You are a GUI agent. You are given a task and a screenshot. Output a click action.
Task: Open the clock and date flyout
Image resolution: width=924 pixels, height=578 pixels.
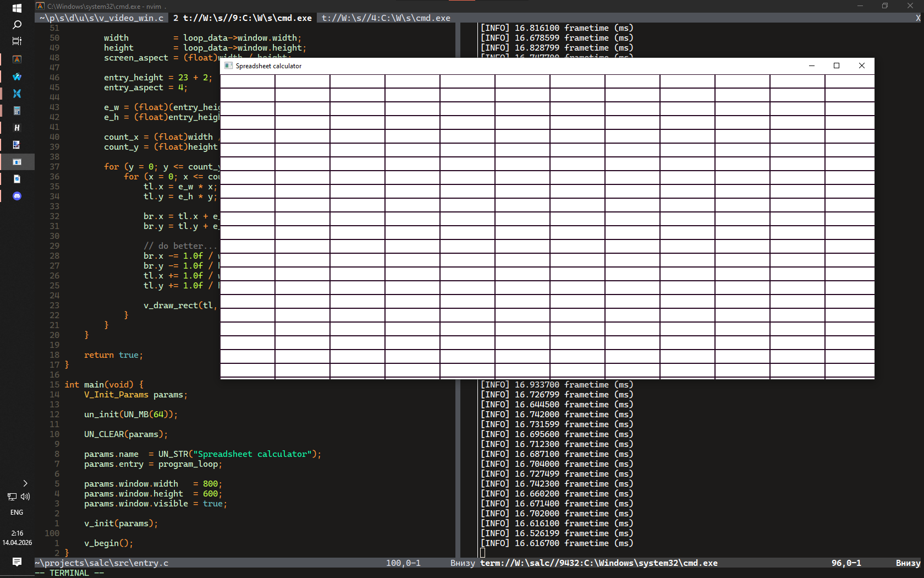pyautogui.click(x=16, y=538)
